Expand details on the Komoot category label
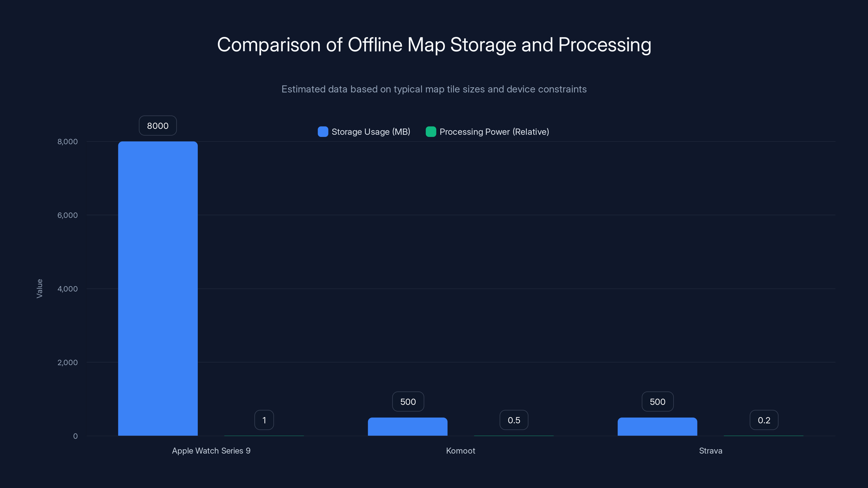 pos(461,451)
